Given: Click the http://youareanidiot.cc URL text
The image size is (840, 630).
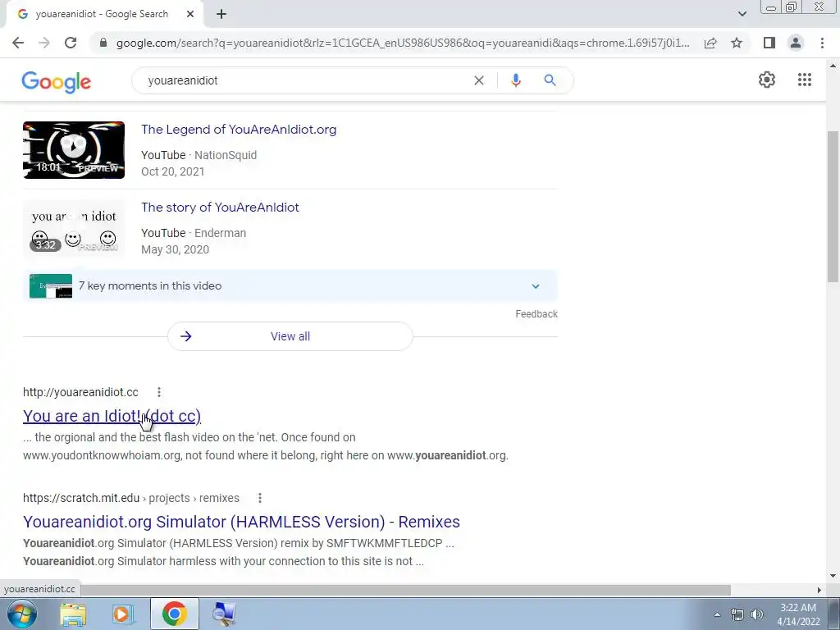Looking at the screenshot, I should [x=80, y=392].
